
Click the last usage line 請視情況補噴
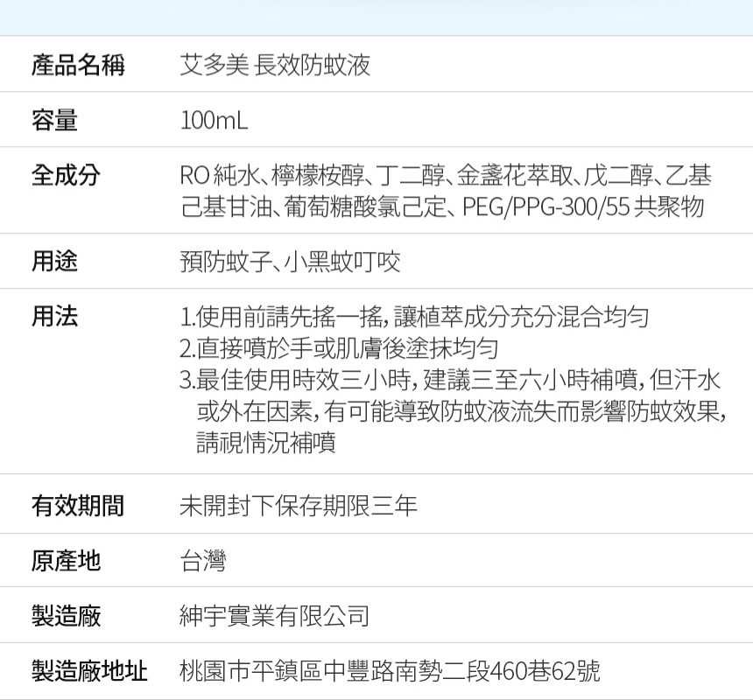coord(266,443)
